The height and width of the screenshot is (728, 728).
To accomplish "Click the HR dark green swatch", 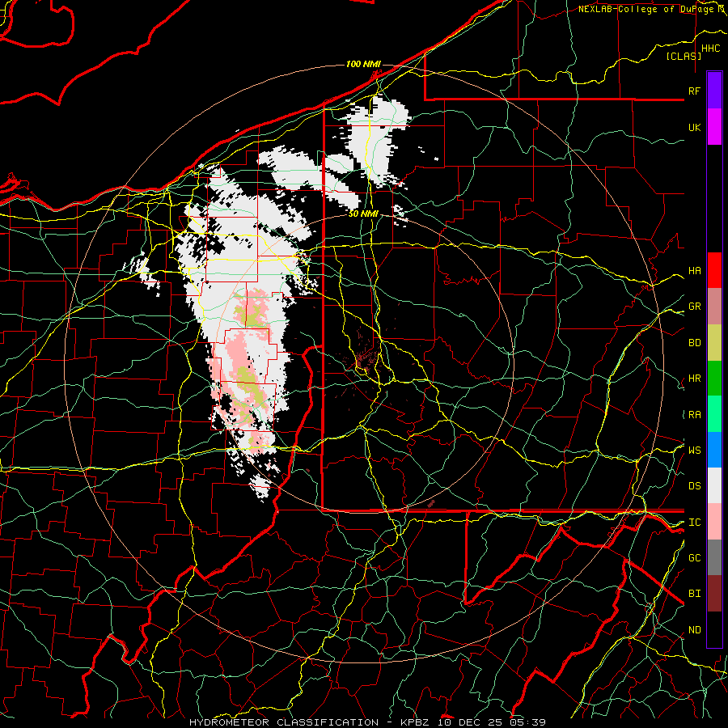I will pos(714,378).
